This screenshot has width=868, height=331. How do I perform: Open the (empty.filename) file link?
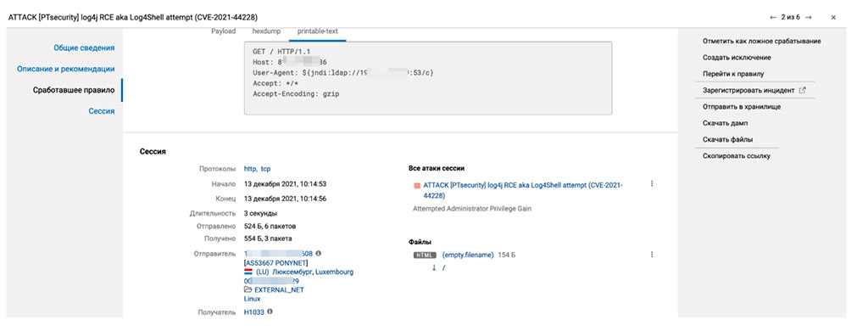pyautogui.click(x=468, y=255)
